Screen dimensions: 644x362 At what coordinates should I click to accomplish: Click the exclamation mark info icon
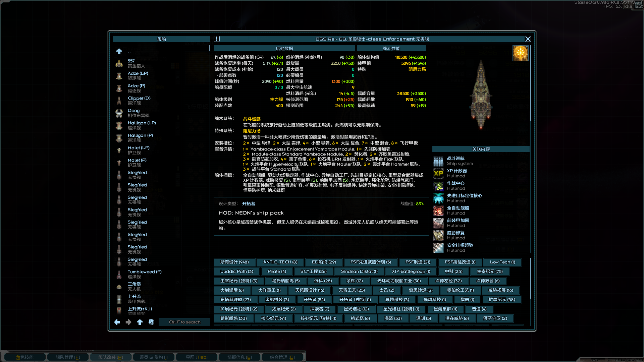[x=217, y=39]
